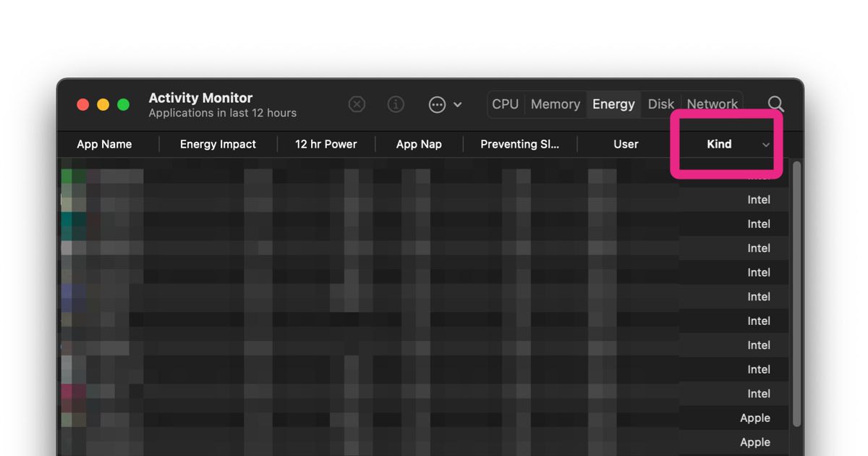
Task: Expand the chevron next to the ellipsis button
Action: 456,104
